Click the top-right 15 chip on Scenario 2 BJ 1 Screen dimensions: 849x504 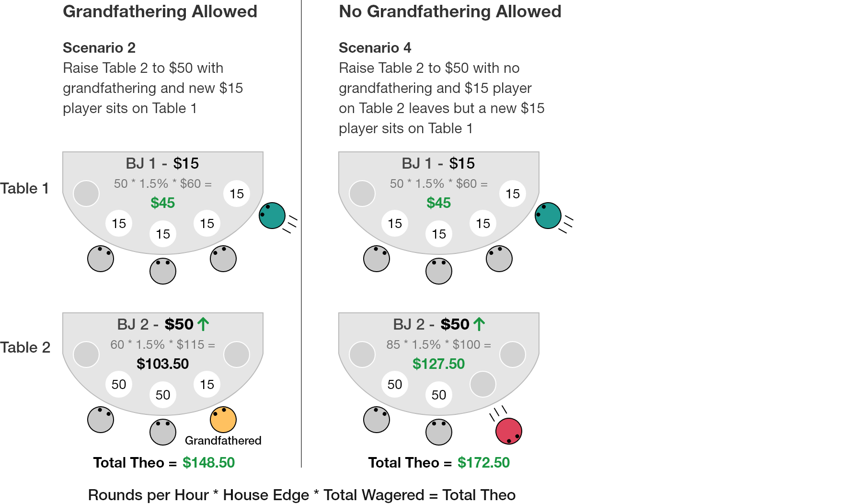[237, 194]
